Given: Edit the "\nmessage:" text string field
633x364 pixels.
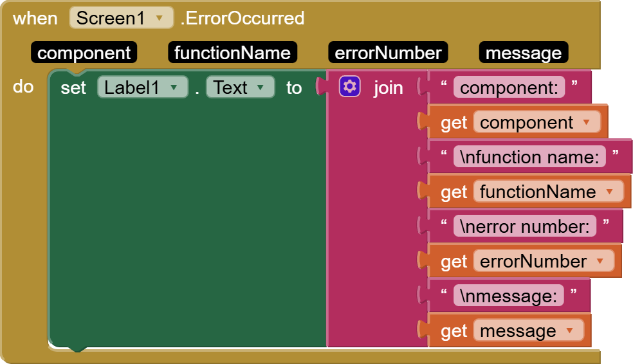Looking at the screenshot, I should click(508, 296).
